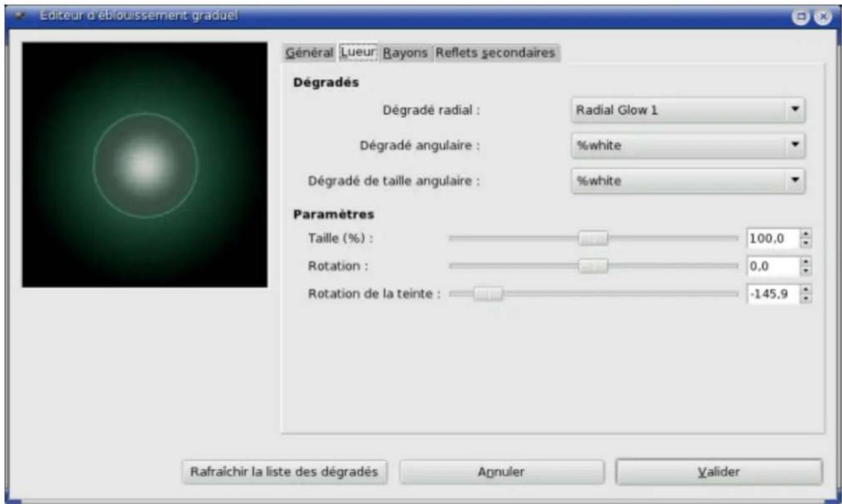Image resolution: width=842 pixels, height=504 pixels.
Task: Switch to the Général tab
Action: point(310,53)
